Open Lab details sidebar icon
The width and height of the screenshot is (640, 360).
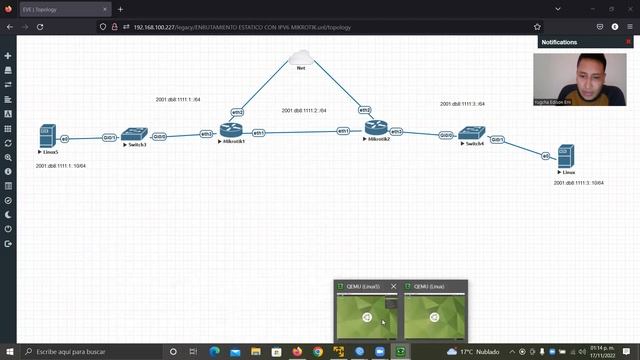[x=8, y=186]
